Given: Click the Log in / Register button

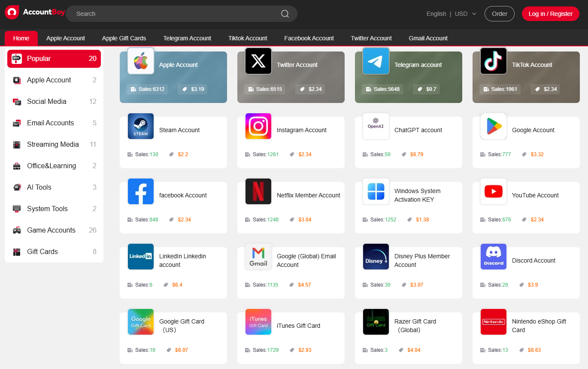Looking at the screenshot, I should click(x=551, y=14).
